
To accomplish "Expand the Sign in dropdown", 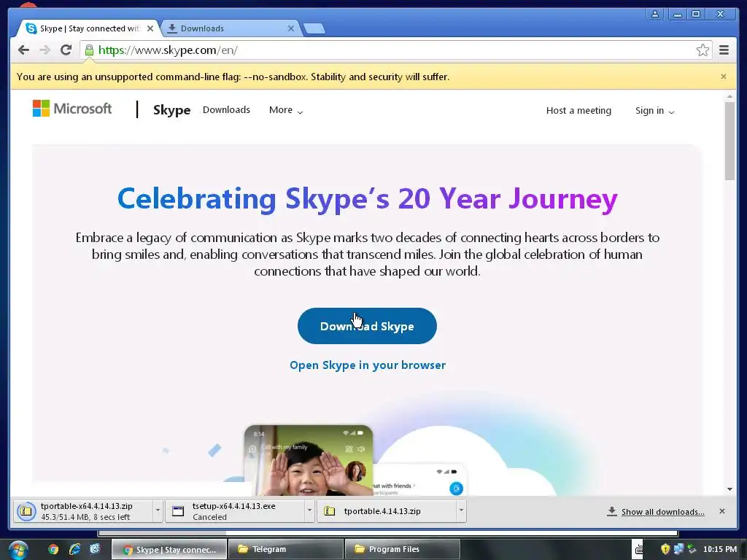I will [x=654, y=111].
